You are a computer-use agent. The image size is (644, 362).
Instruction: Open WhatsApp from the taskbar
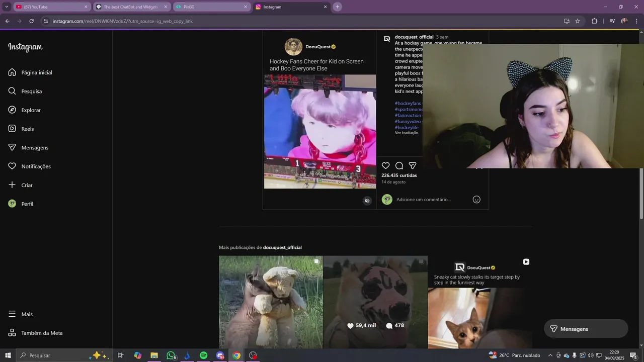171,355
